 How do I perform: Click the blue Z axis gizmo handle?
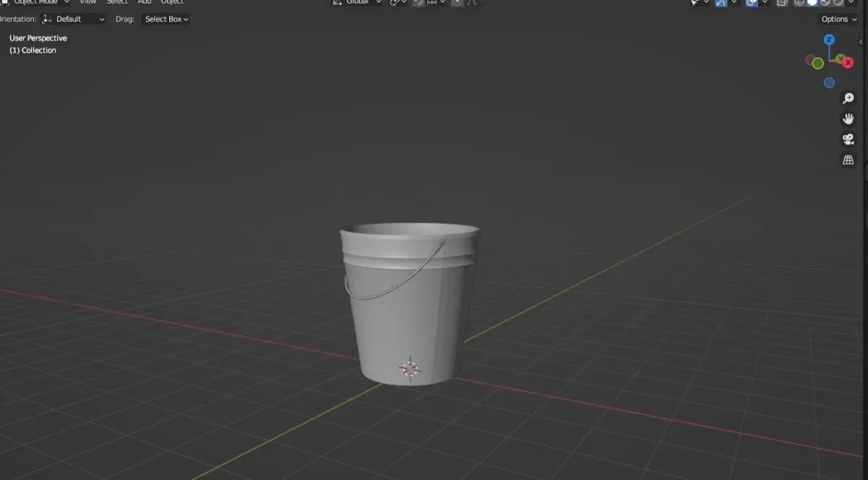coord(830,40)
